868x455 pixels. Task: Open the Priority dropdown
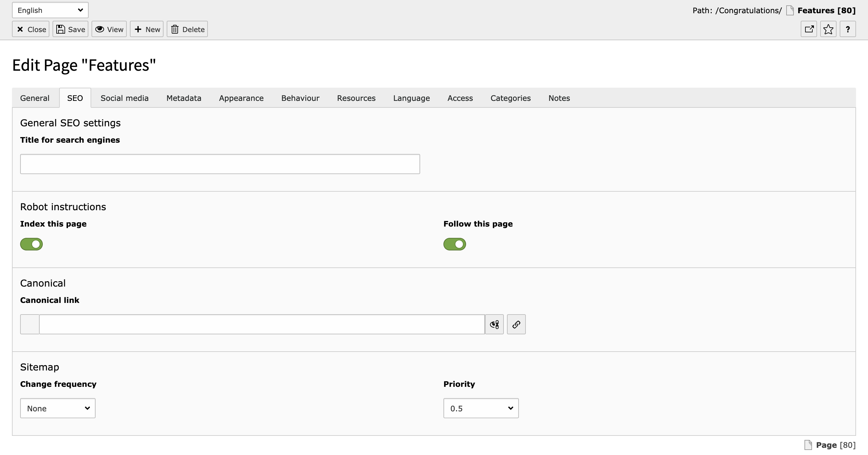click(x=481, y=408)
